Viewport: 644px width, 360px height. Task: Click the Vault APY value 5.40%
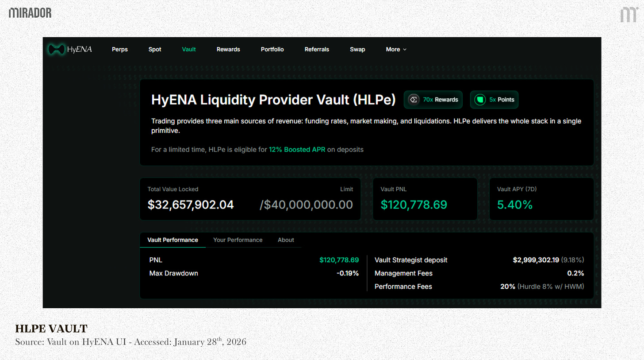515,205
